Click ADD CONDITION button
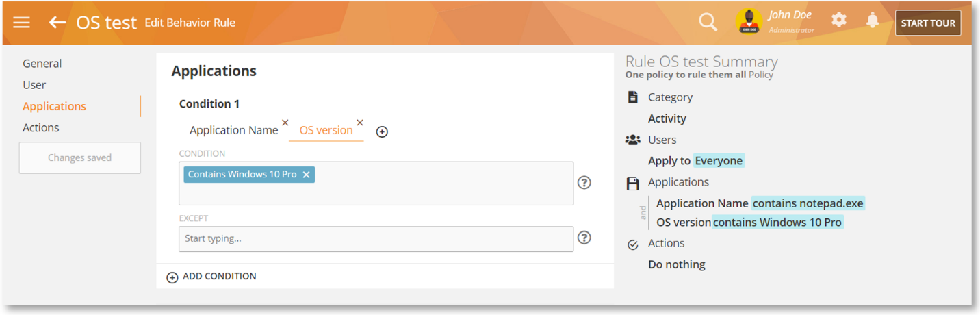 [212, 277]
